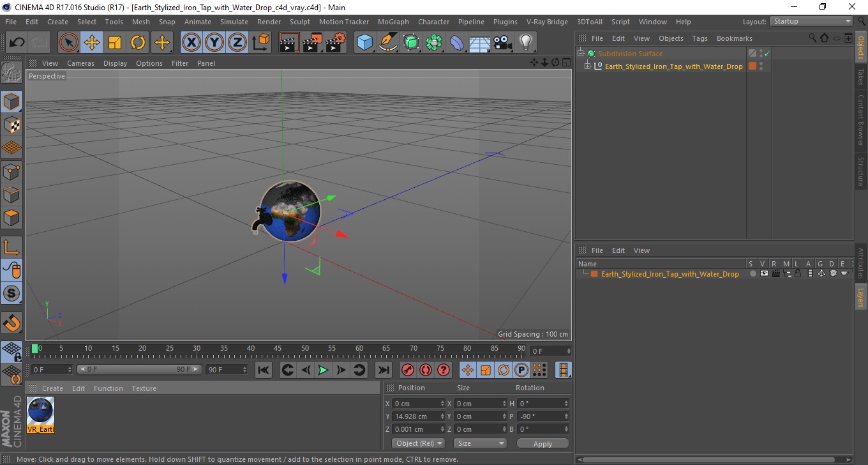Click the timeline preview range slider

[x=139, y=370]
